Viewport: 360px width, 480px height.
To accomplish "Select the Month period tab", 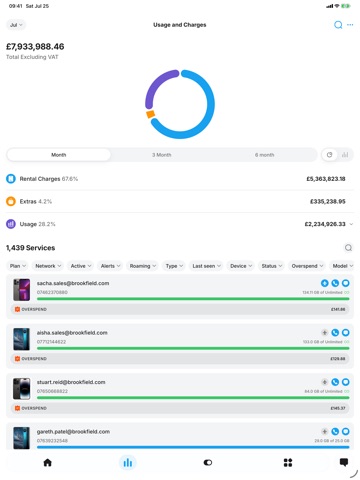I will 59,155.
